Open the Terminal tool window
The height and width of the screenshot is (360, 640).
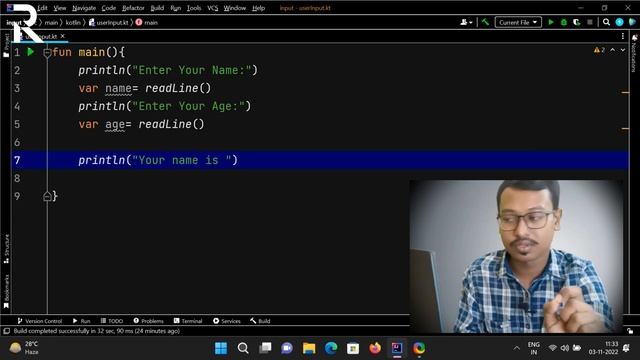(188, 321)
